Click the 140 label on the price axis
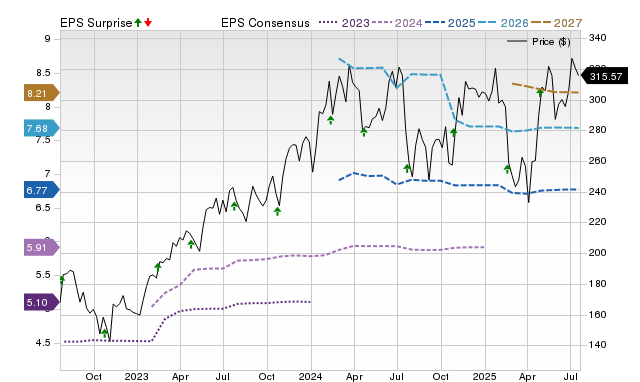 [598, 345]
